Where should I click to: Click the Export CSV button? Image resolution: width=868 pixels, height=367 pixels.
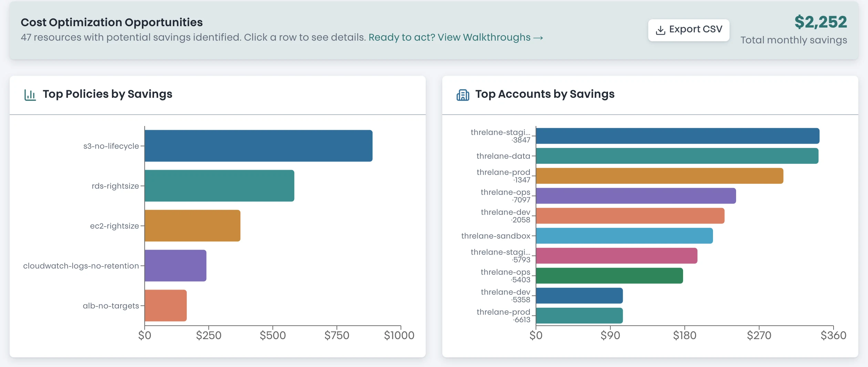pos(689,30)
